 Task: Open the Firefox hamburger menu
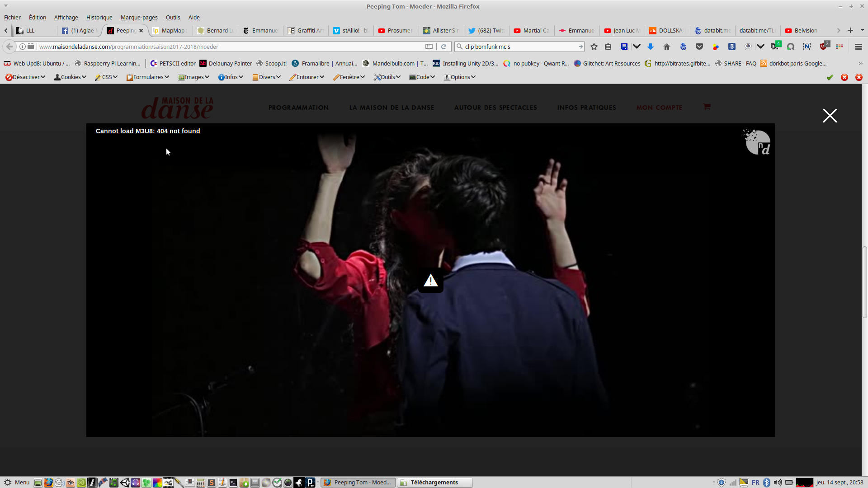click(859, 47)
